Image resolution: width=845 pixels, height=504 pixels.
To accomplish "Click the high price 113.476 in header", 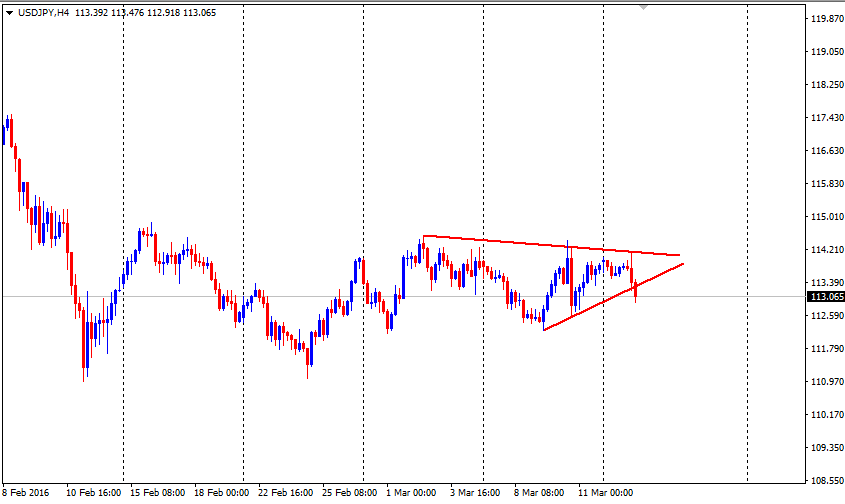I will click(128, 12).
